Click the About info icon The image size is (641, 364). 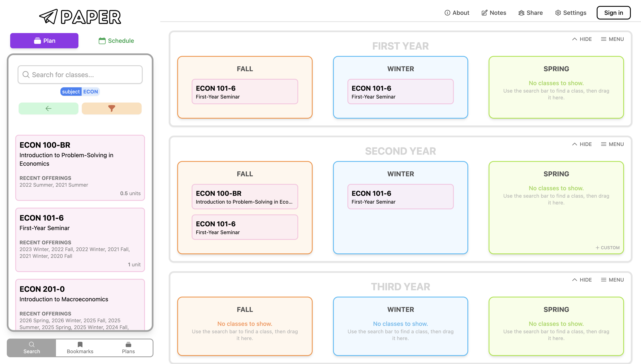coord(447,13)
